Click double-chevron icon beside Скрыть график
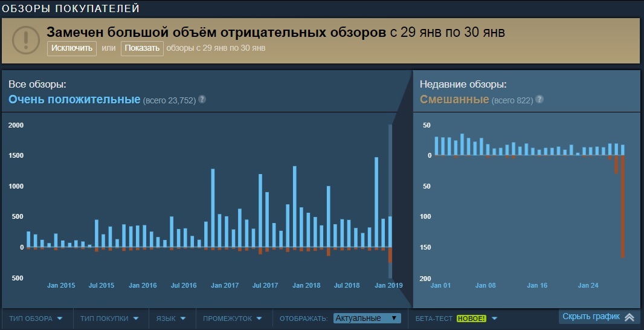Image resolution: width=644 pixels, height=330 pixels. [x=630, y=317]
